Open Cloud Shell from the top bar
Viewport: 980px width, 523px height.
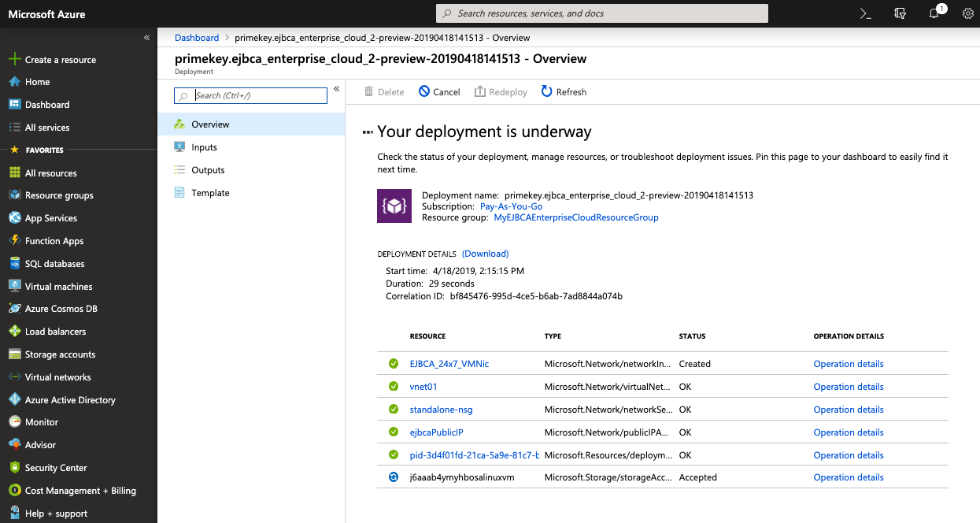pos(865,13)
